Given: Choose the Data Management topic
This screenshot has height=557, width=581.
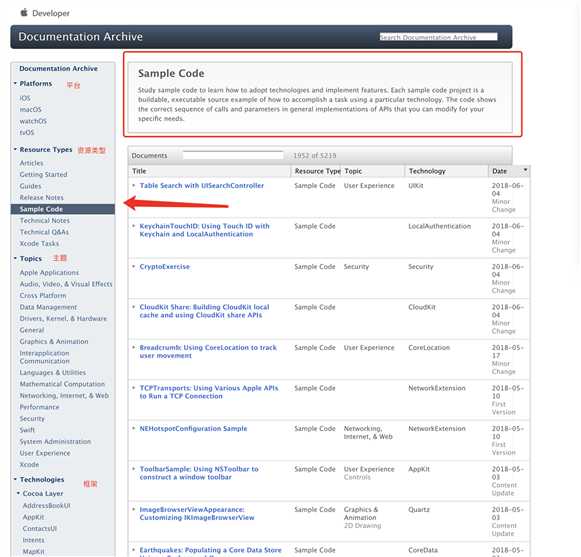Looking at the screenshot, I should [48, 307].
